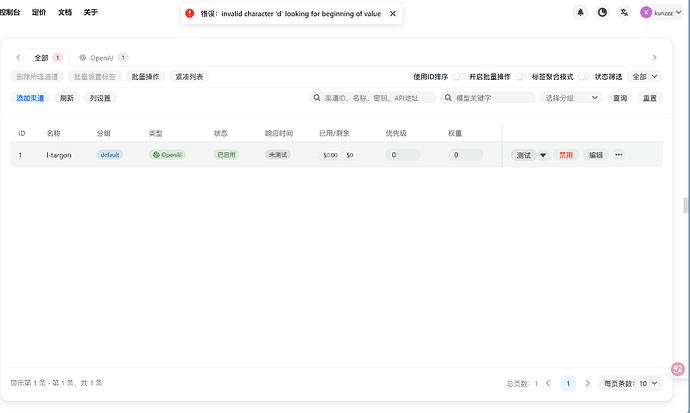Click the kunzzz user avatar
The height and width of the screenshot is (413, 690).
tap(646, 12)
